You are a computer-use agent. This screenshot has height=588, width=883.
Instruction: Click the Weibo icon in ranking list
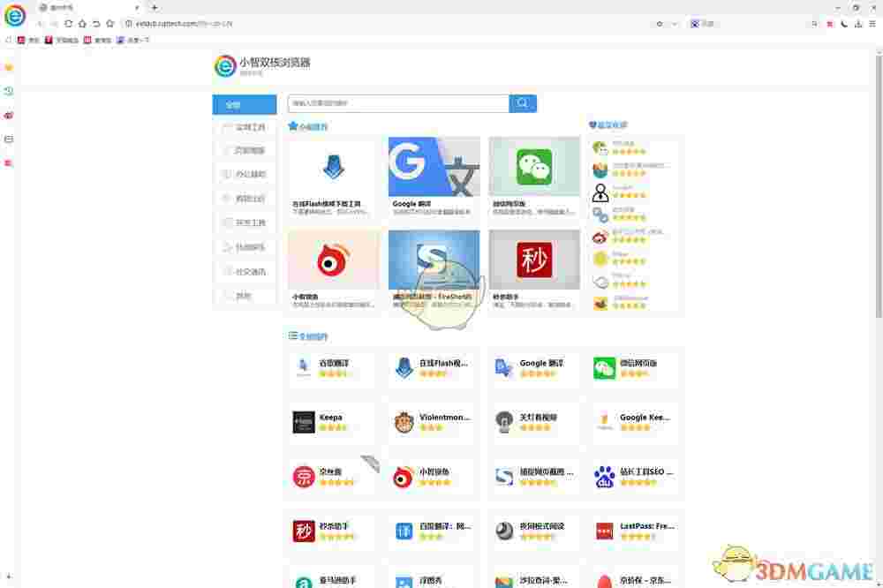coord(600,237)
